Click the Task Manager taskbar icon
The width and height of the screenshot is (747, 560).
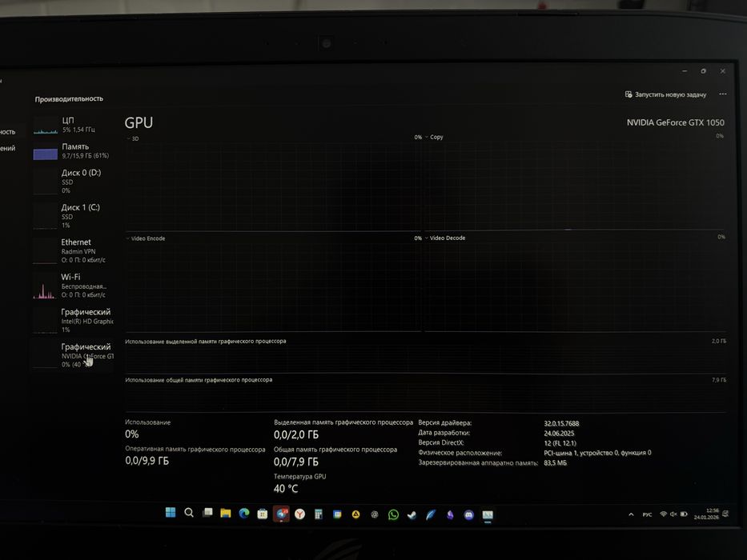(488, 514)
